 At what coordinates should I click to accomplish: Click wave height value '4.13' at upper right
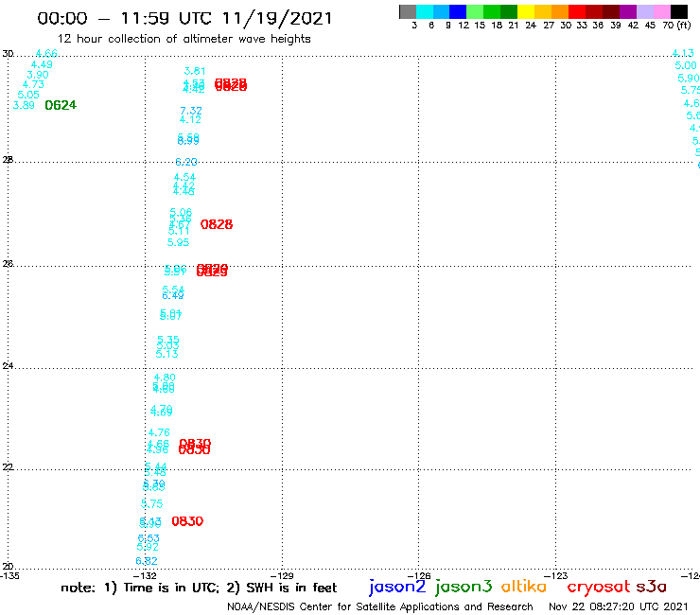click(x=684, y=53)
